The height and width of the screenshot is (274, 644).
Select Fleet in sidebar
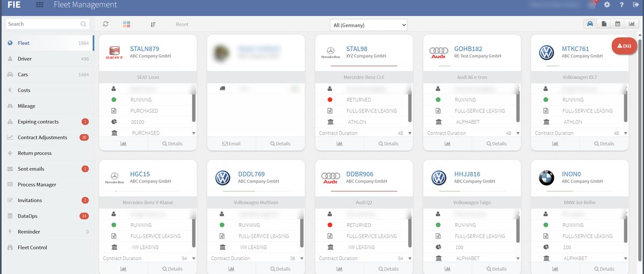coord(47,43)
